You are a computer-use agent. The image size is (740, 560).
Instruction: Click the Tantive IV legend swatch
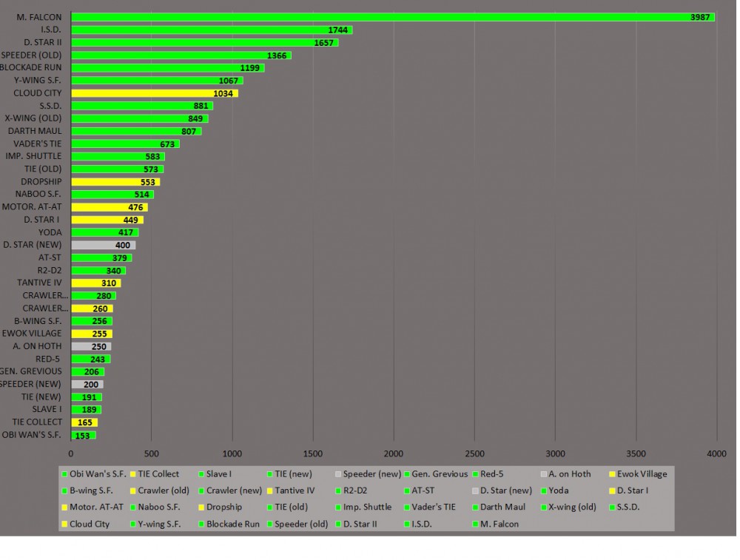click(x=270, y=490)
